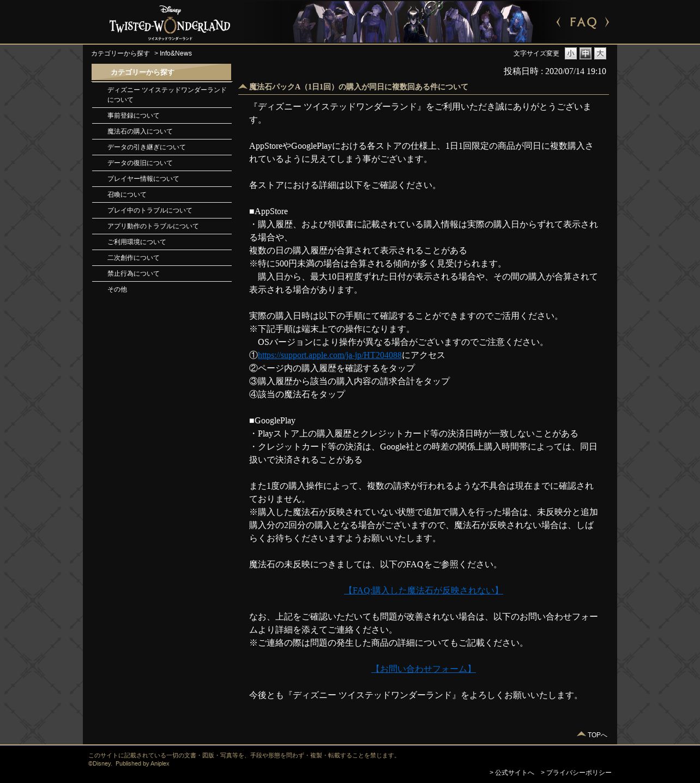Screen dimensions: 700x783
Task: Open the お問い合わせフォーム link
Action: coord(424,669)
